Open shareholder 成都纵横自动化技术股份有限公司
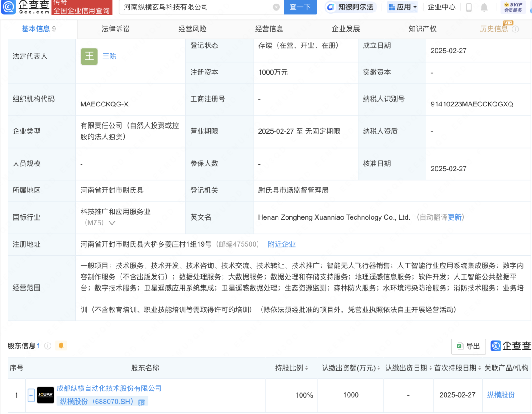 coord(109,388)
